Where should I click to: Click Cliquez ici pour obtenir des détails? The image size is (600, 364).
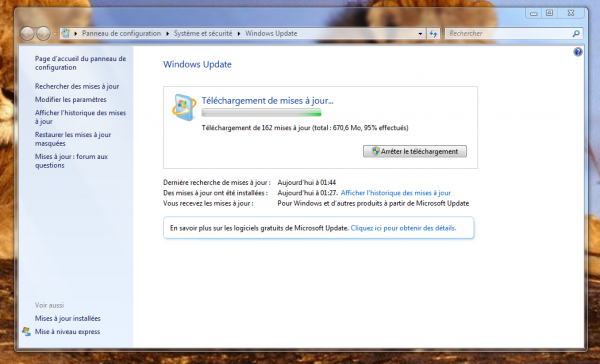tap(403, 228)
